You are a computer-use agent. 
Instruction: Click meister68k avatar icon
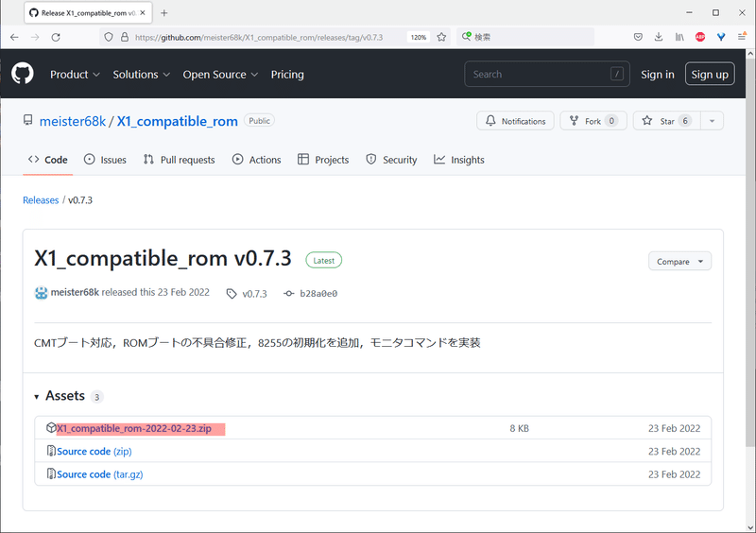pyautogui.click(x=41, y=293)
